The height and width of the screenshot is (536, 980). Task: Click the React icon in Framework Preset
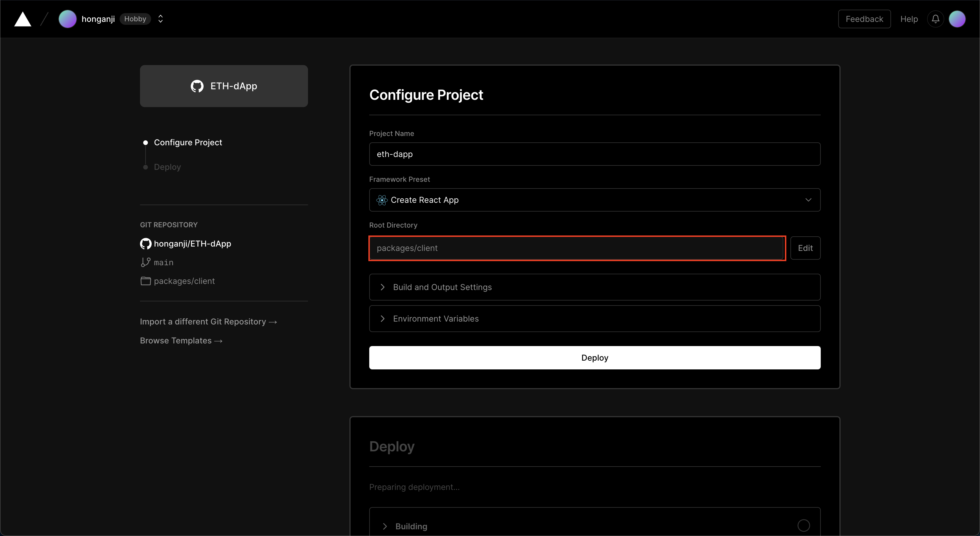(x=382, y=200)
